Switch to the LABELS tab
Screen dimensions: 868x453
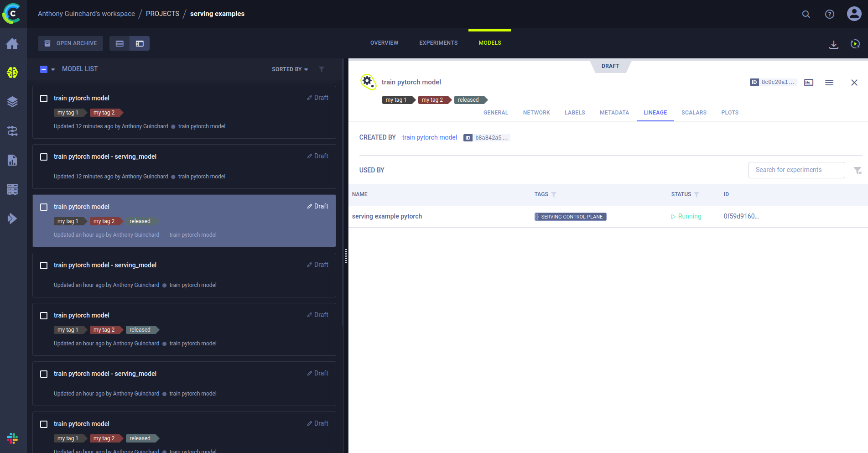click(575, 113)
